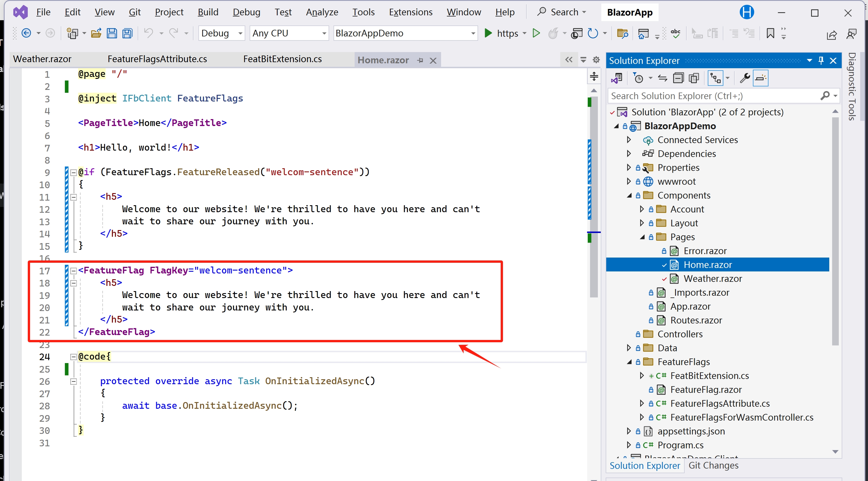Image resolution: width=868 pixels, height=481 pixels.
Task: Click Start Without Debugging outline play icon
Action: (536, 33)
